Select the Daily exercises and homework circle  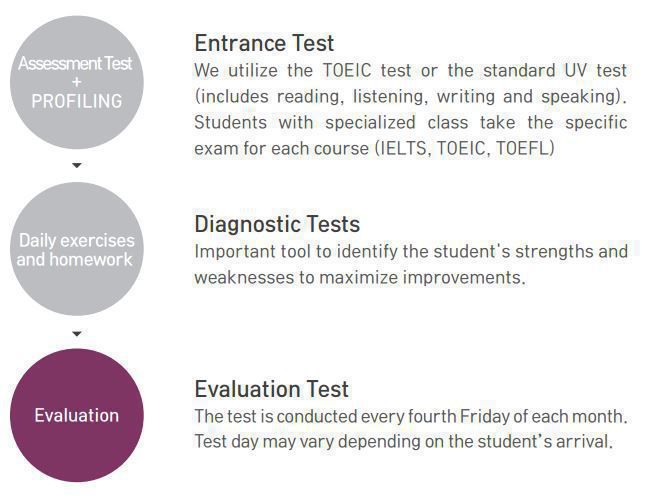77,249
